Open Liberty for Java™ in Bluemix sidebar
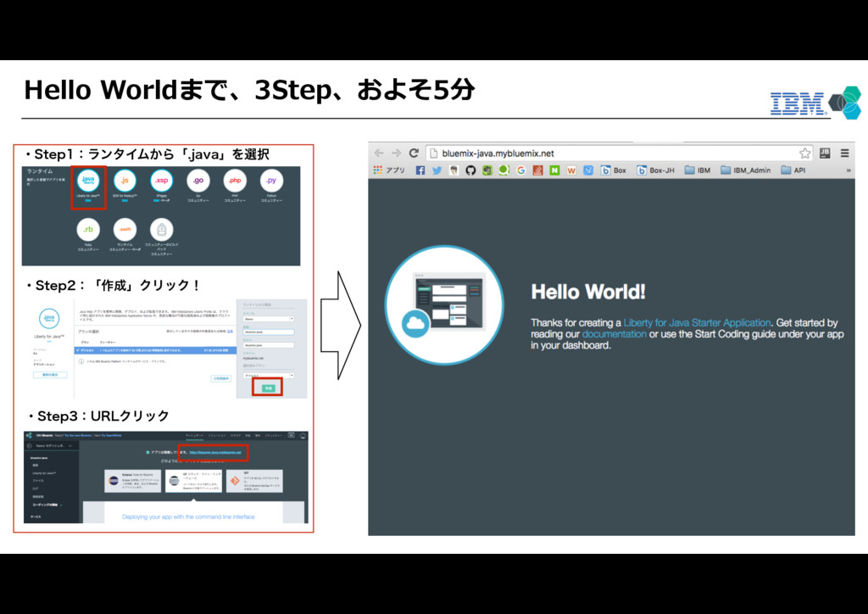 click(44, 473)
